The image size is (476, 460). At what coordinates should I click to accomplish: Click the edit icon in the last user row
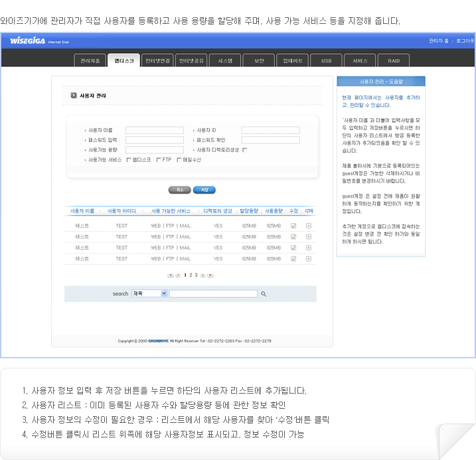293,258
